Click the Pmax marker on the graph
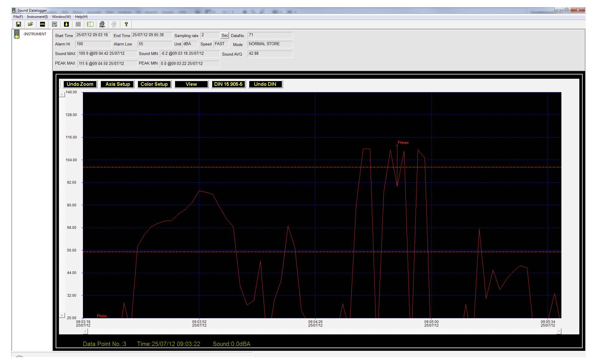Viewport: 597px width, 364px height. [x=403, y=143]
